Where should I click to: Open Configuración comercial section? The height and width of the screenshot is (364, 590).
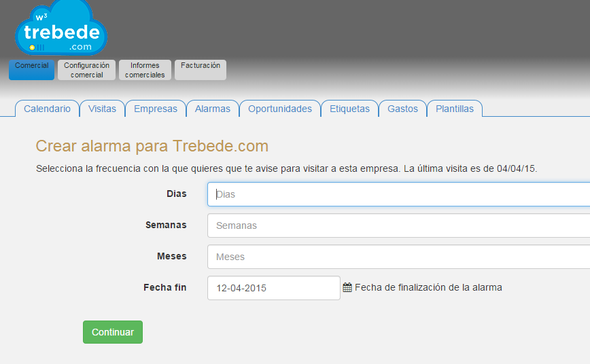[x=86, y=69]
